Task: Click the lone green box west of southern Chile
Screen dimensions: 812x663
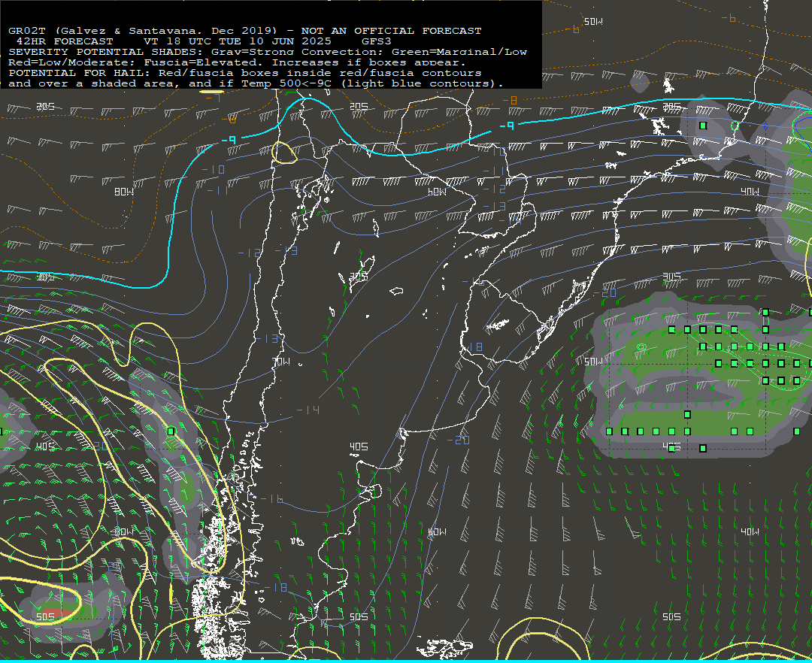Action: coord(171,431)
